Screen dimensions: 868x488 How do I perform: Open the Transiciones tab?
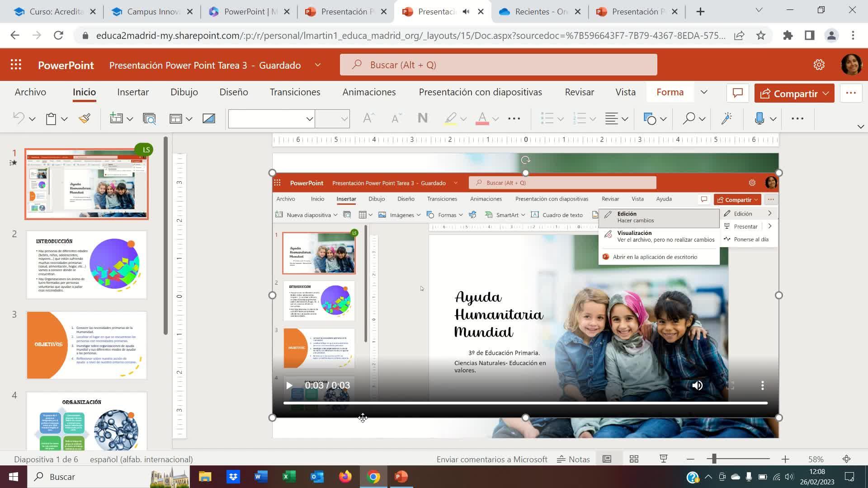(x=295, y=92)
